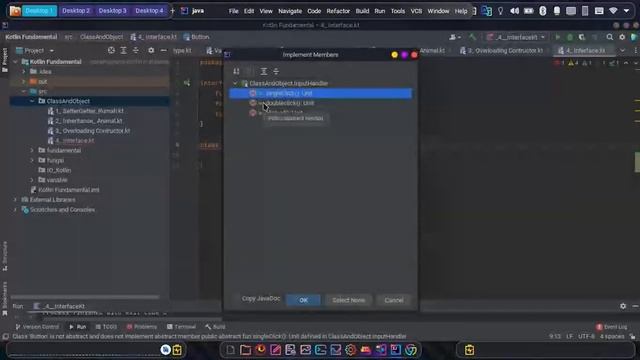Open IDE settings gear in top toolbar
This screenshot has width=640, height=360.
(622, 37)
